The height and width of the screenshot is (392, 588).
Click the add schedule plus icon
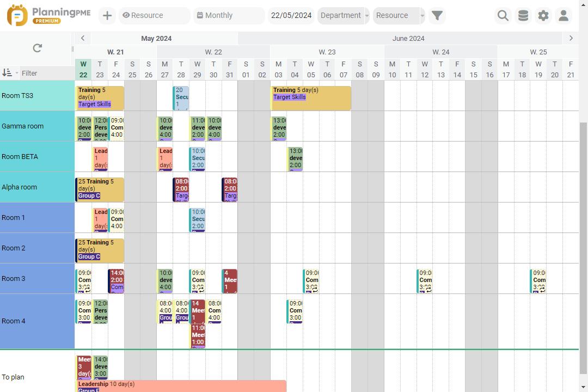click(107, 15)
